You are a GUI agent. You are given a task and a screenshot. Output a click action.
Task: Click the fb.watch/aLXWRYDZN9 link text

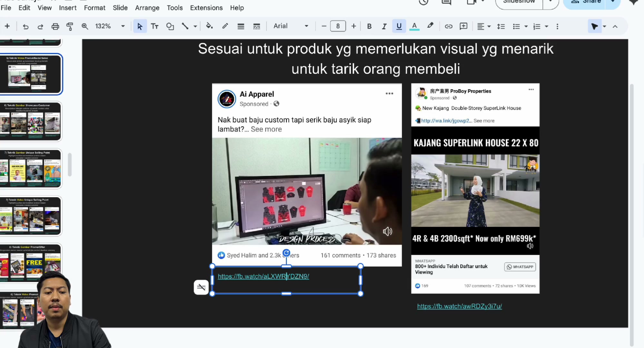pyautogui.click(x=263, y=276)
